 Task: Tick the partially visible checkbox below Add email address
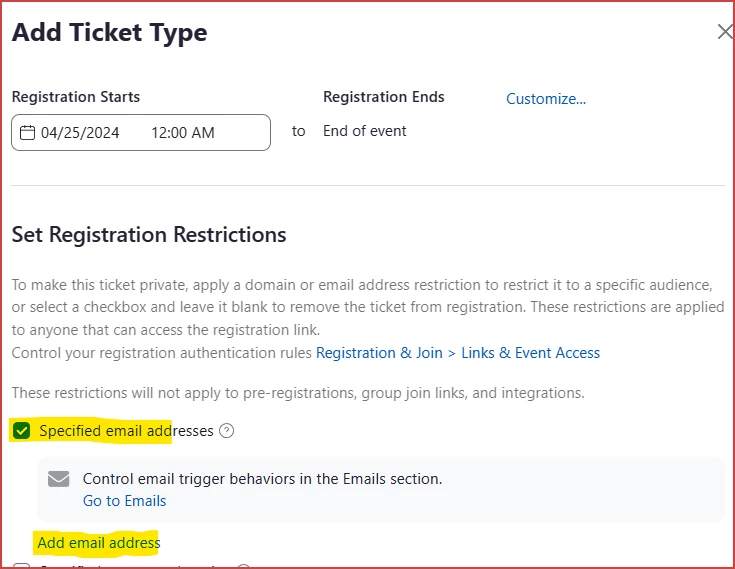(22, 566)
